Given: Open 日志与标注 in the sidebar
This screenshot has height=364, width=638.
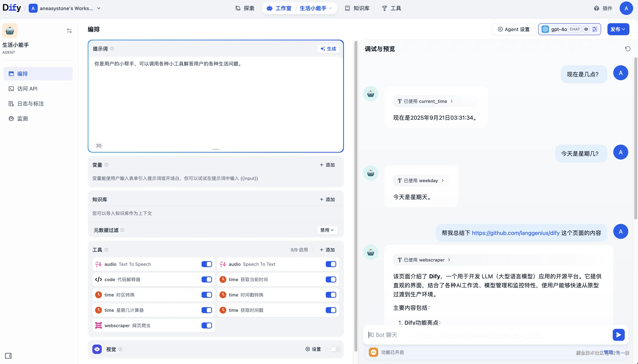Looking at the screenshot, I should click(x=30, y=104).
